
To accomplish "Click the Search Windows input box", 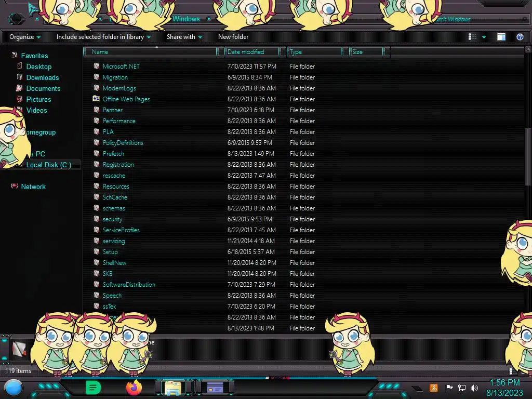I will tap(475, 19).
